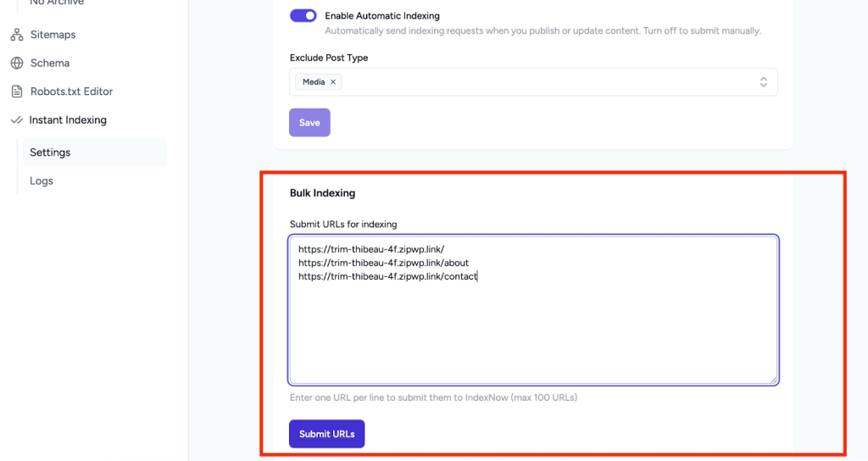Image resolution: width=868 pixels, height=461 pixels.
Task: Open the Exclude Post Type dropdown arrows
Action: (764, 82)
